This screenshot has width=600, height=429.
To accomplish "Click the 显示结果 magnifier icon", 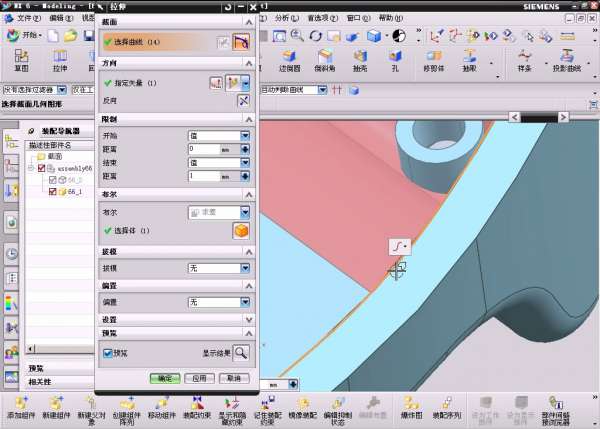I will tap(241, 352).
